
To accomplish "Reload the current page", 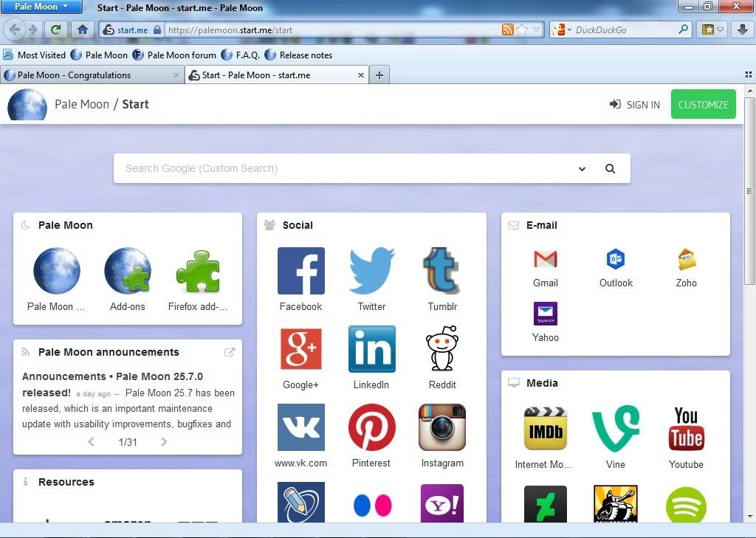I will [x=56, y=30].
